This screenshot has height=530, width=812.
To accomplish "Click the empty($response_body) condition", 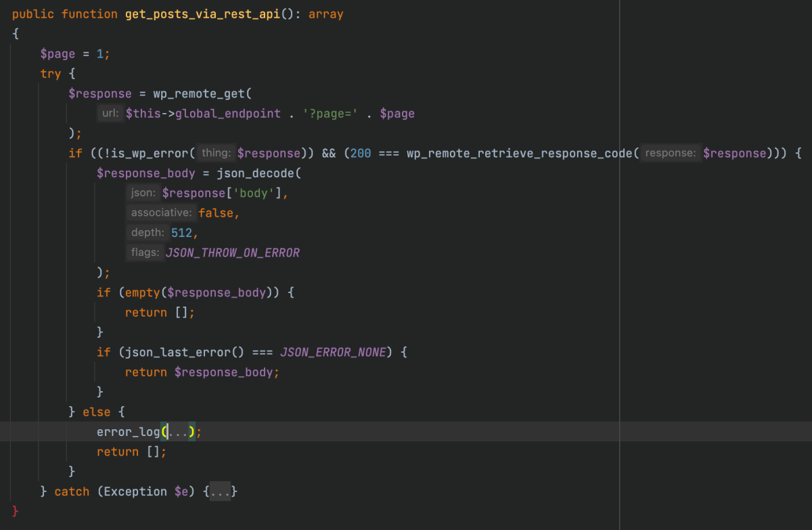I will (x=200, y=293).
